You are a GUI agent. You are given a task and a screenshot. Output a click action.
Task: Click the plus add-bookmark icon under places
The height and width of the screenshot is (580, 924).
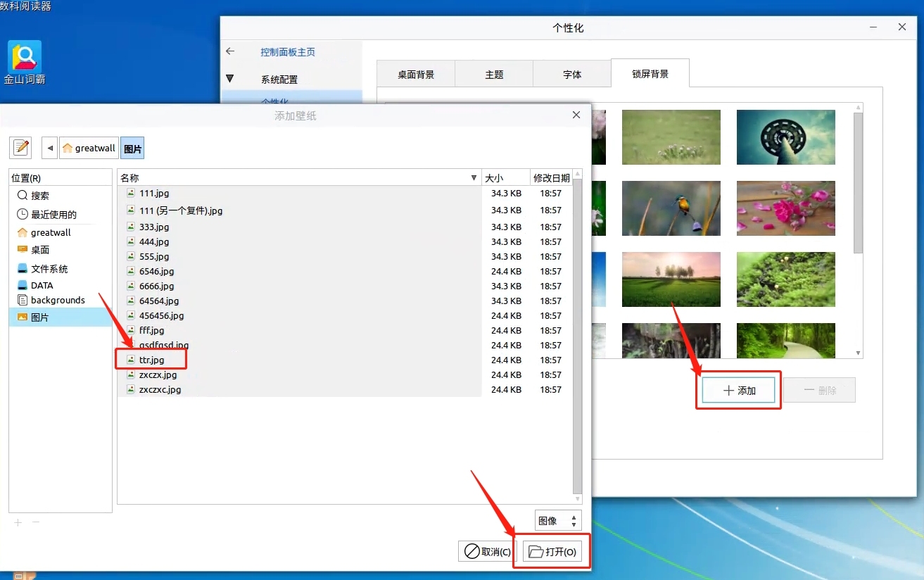pyautogui.click(x=18, y=522)
